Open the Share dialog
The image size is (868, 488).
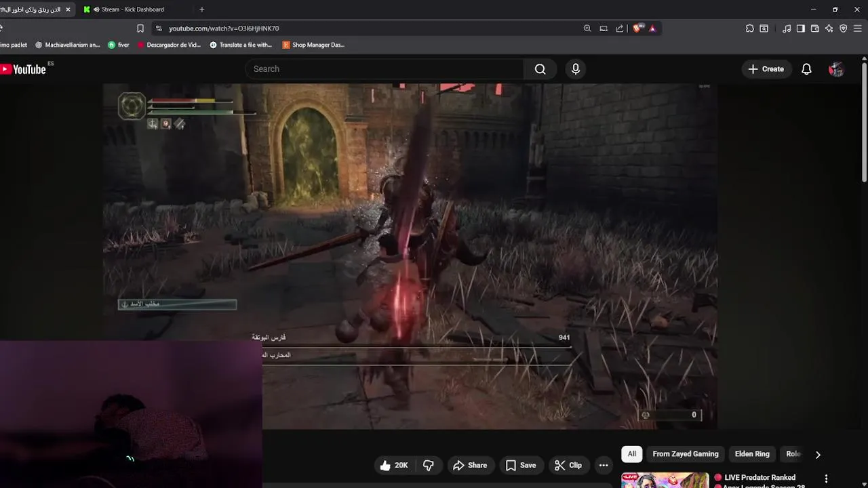tap(470, 465)
